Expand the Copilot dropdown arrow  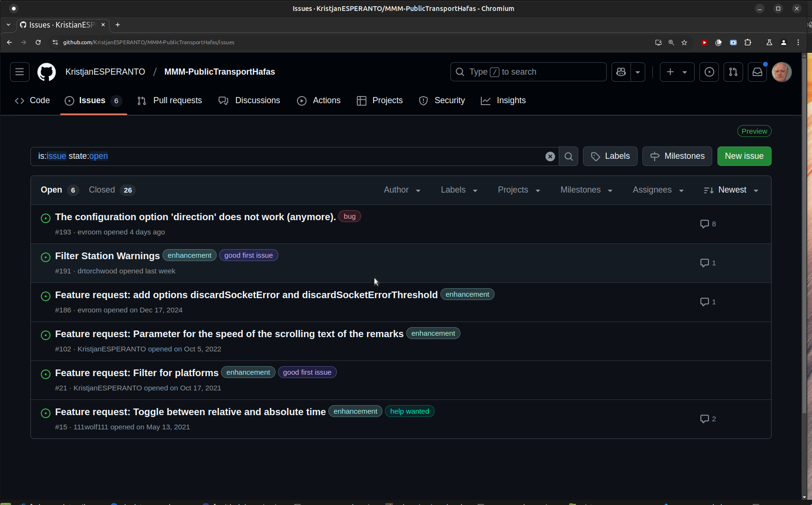click(x=638, y=72)
